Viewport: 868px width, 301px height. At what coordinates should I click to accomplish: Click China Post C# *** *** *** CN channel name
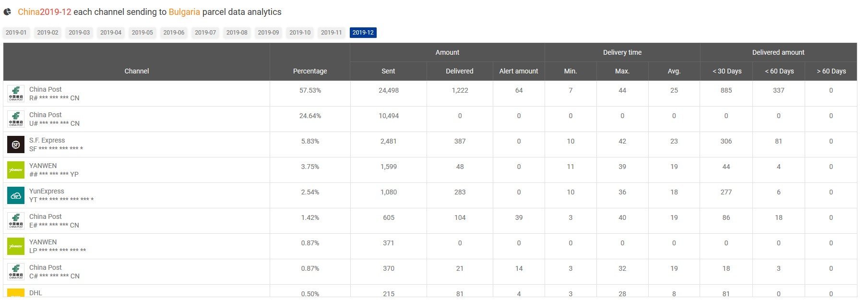coord(54,272)
